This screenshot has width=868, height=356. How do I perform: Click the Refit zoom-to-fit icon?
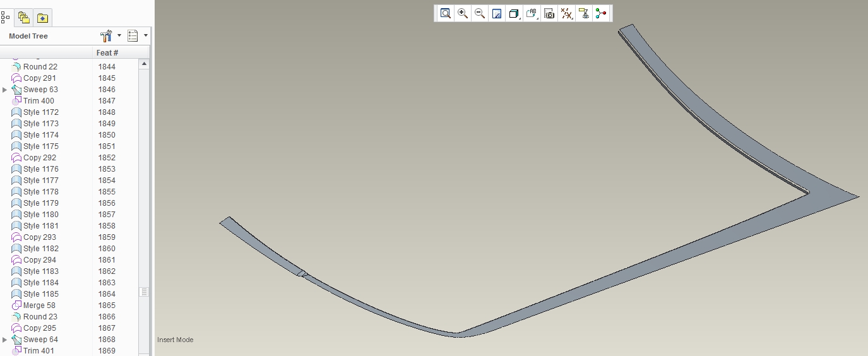(x=446, y=13)
